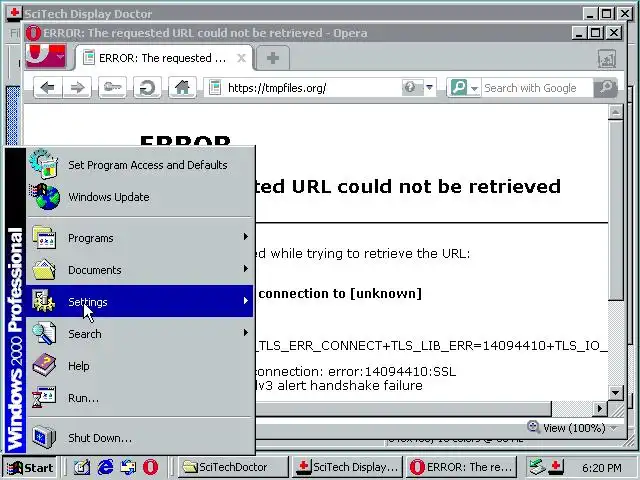Click the zoom magnifier icon by View
640x480 pixels.
[x=533, y=427]
